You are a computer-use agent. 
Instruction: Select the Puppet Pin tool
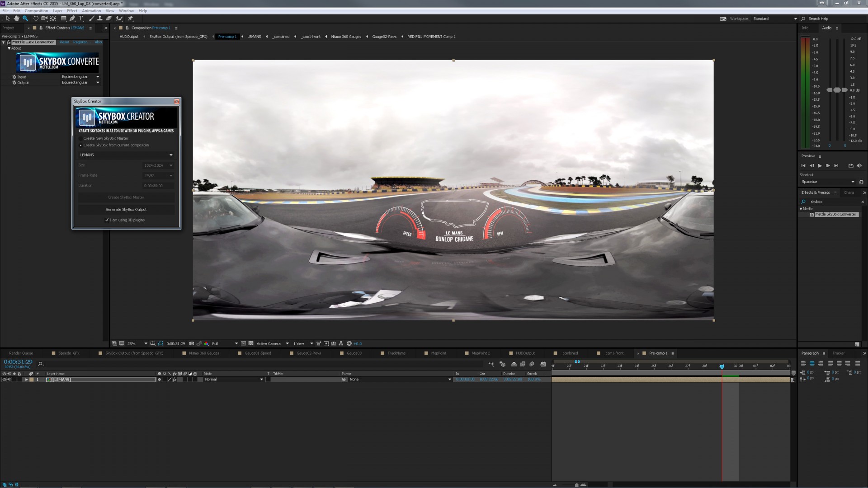[x=130, y=19]
